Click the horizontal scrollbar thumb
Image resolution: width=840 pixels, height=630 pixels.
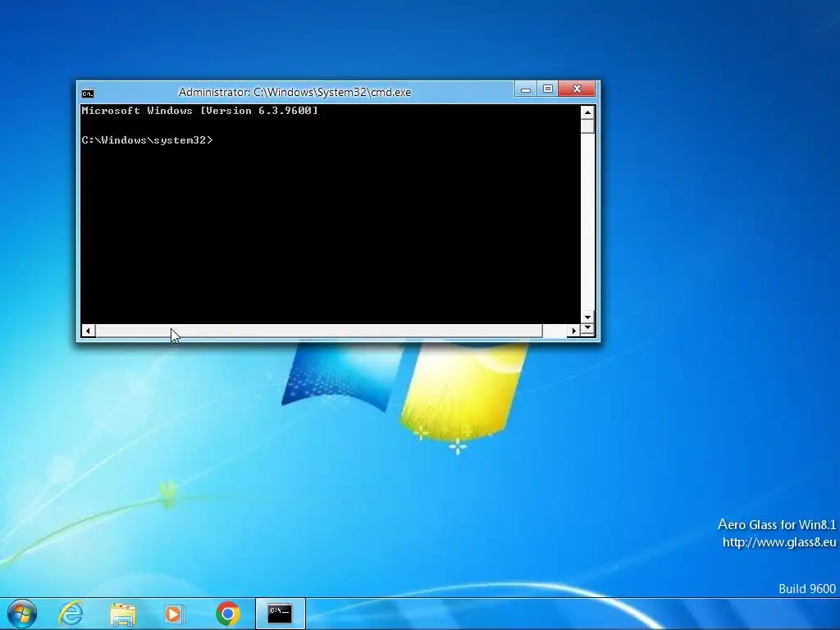pyautogui.click(x=319, y=331)
